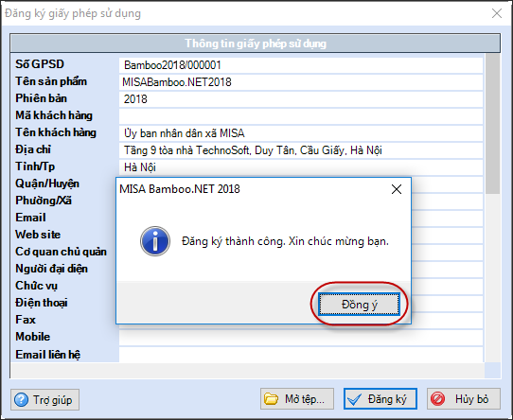This screenshot has height=420, width=513.
Task: Click the Tên khách hàng field
Action: pos(301,133)
